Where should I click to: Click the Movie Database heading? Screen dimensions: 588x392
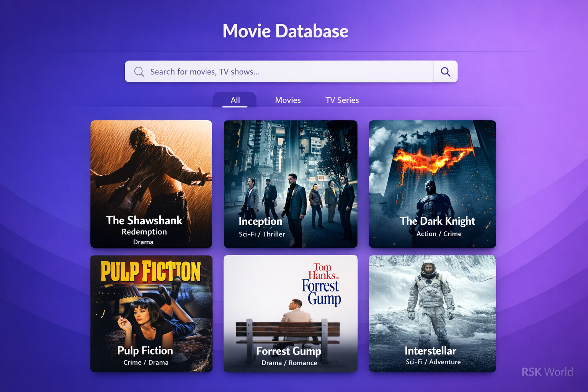(286, 31)
